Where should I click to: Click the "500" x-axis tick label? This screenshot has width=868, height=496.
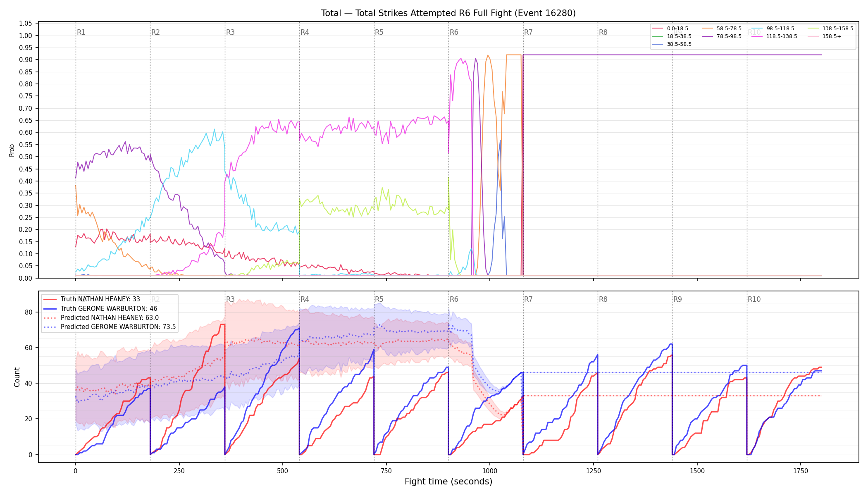pos(283,471)
